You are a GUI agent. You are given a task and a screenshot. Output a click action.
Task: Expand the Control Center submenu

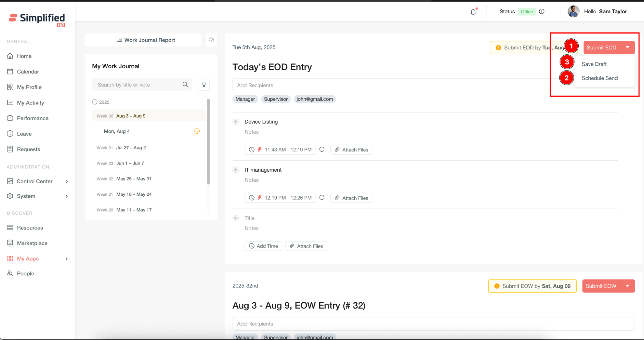coord(67,181)
